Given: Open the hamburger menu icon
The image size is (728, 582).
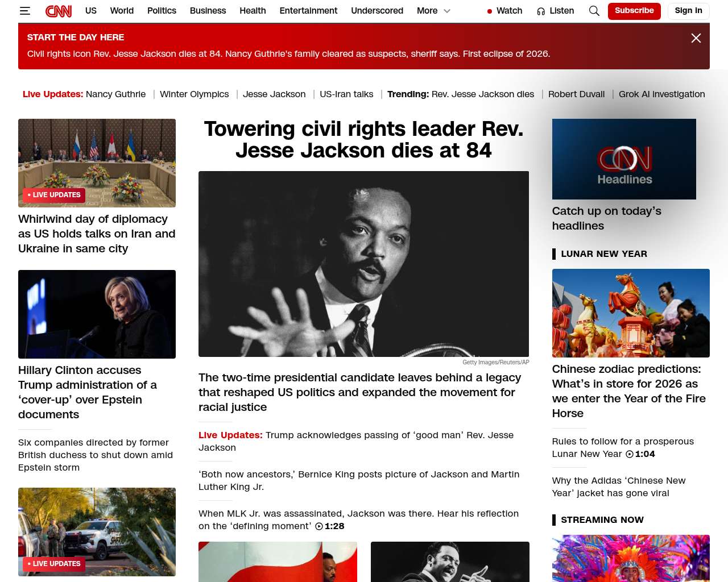Looking at the screenshot, I should [25, 11].
